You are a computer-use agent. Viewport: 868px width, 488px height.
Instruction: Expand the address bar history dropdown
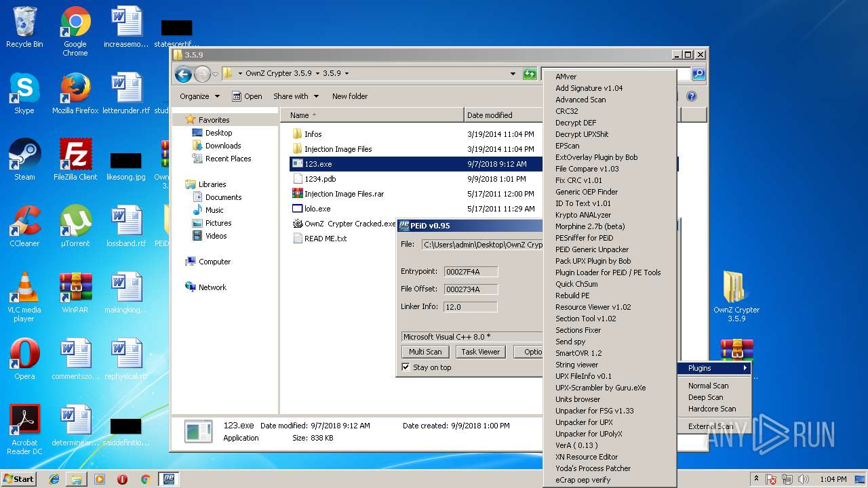click(x=513, y=74)
